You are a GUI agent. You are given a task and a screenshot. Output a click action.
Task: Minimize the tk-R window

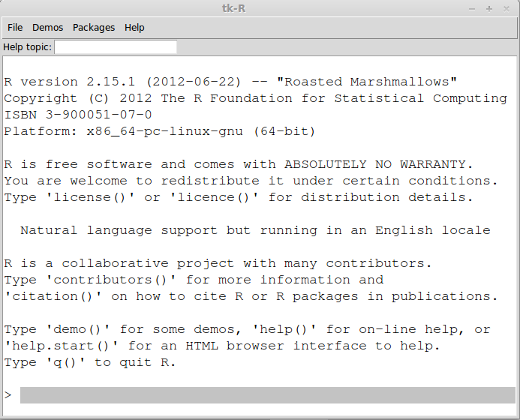[x=472, y=9]
